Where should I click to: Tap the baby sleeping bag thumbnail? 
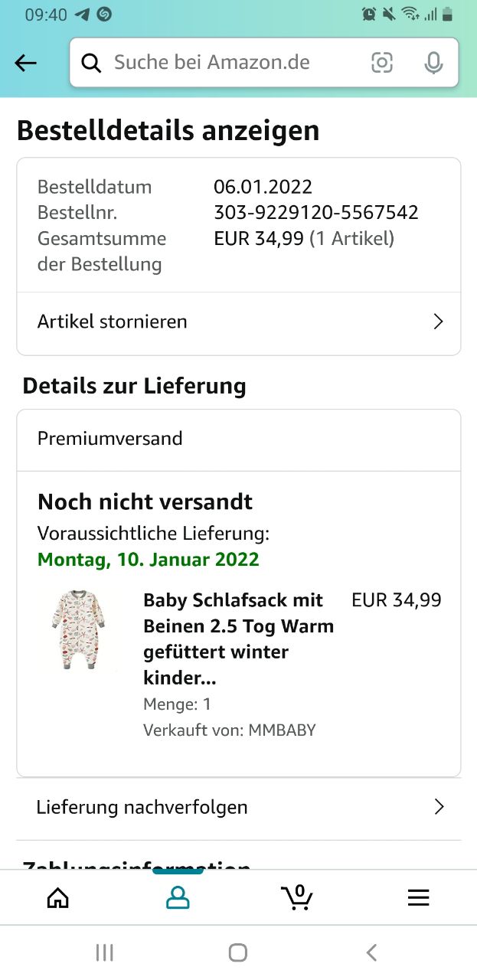[x=77, y=630]
